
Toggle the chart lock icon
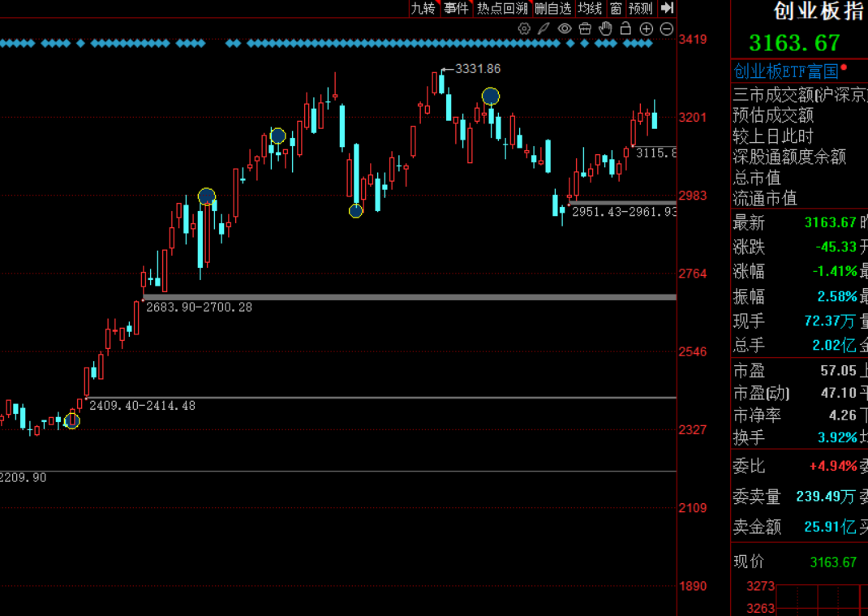click(x=625, y=28)
